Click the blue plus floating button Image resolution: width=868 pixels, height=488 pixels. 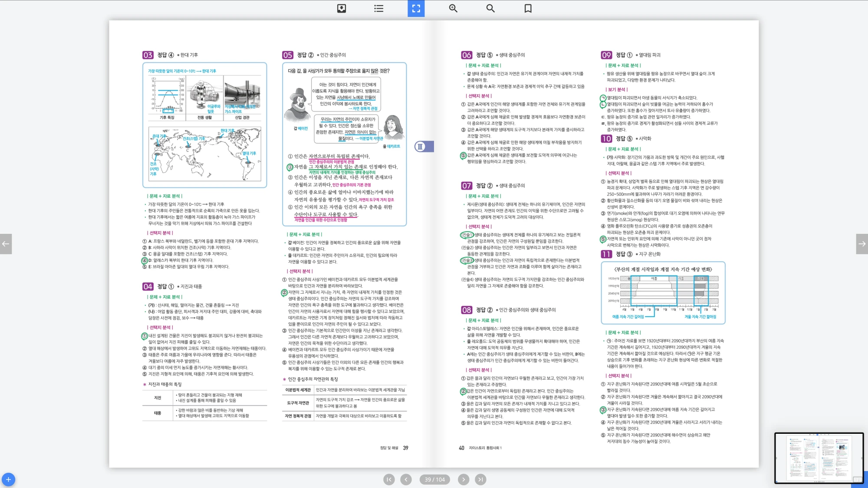point(8,479)
